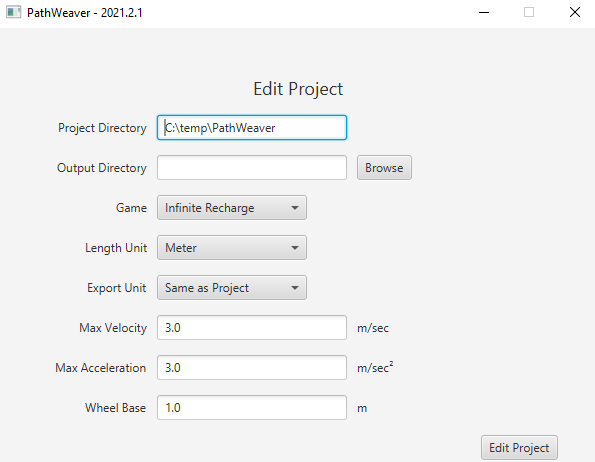The width and height of the screenshot is (595, 462).
Task: Click the Project Directory label
Action: [x=102, y=128]
